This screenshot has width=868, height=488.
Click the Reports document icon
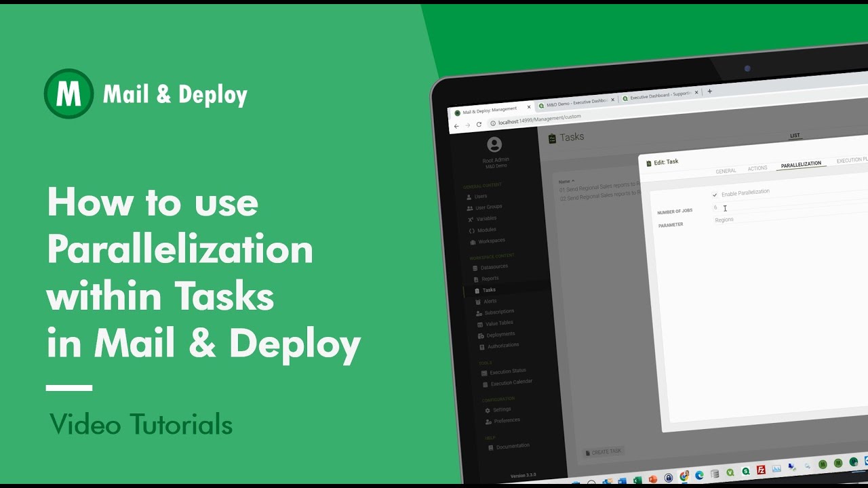click(x=476, y=279)
